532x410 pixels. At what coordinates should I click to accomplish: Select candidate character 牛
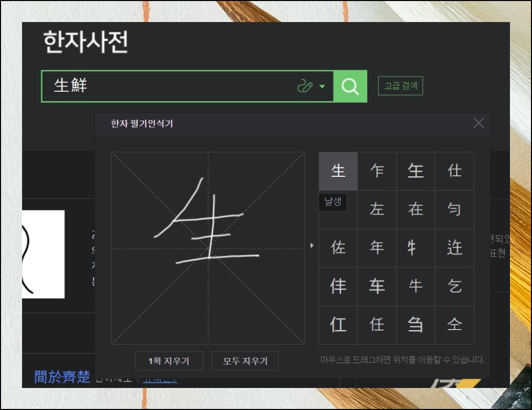[x=416, y=286]
